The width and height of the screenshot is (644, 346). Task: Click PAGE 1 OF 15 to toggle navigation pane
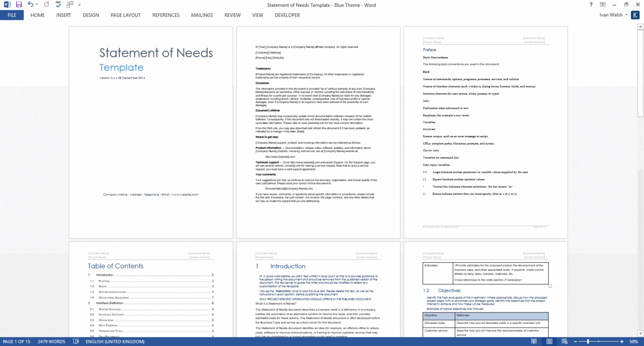pos(16,341)
